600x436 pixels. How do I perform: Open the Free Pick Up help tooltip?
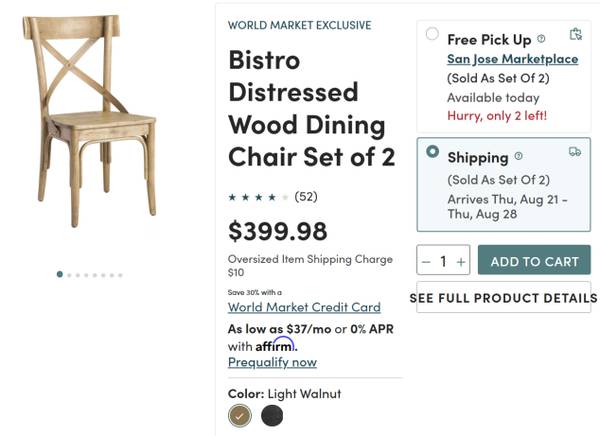coord(541,39)
